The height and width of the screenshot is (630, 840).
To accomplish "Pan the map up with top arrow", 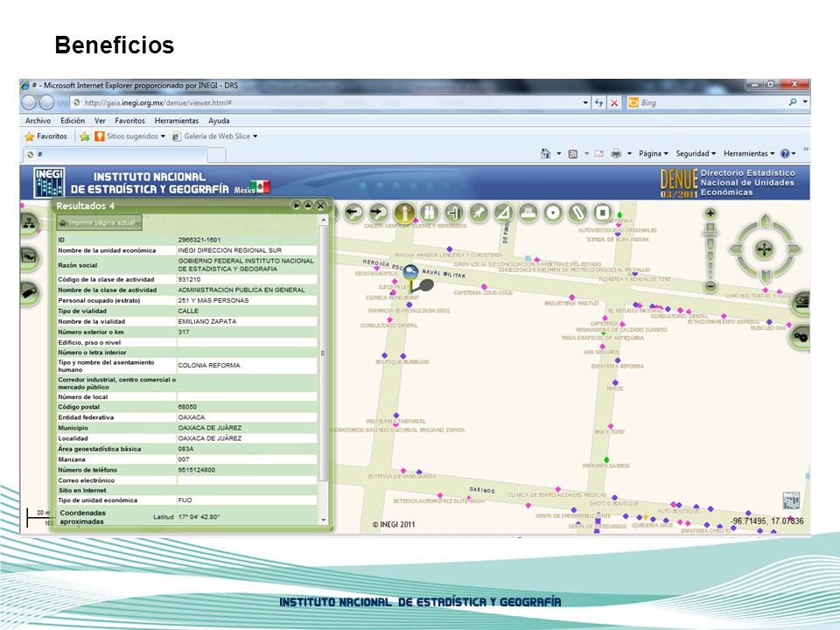I will [x=765, y=221].
